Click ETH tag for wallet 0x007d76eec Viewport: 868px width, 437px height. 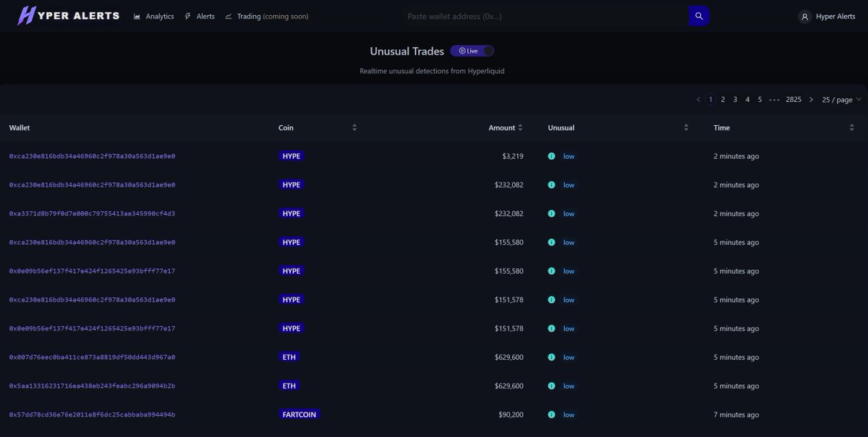[289, 357]
